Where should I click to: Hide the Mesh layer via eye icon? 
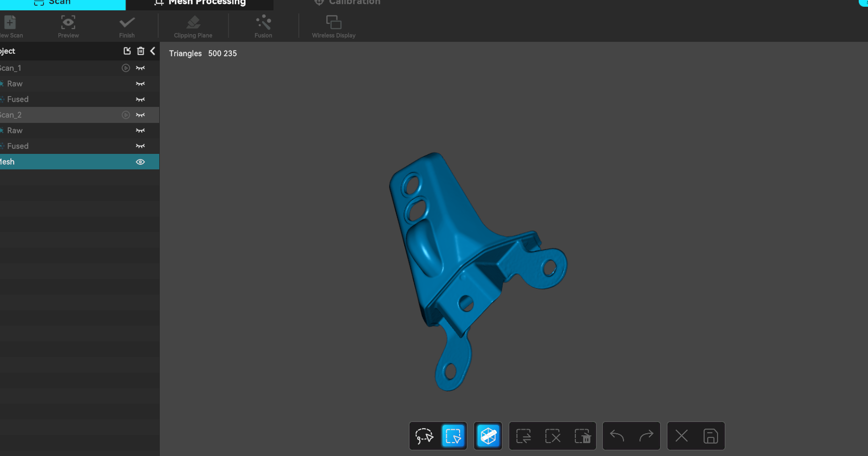tap(140, 162)
